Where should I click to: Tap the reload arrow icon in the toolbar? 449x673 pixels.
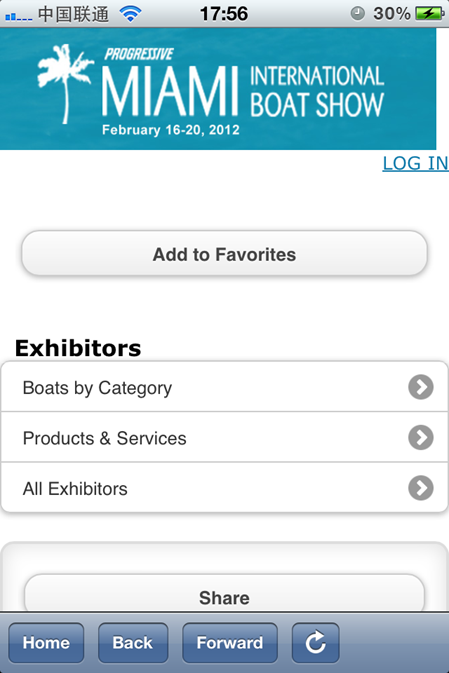click(x=316, y=643)
